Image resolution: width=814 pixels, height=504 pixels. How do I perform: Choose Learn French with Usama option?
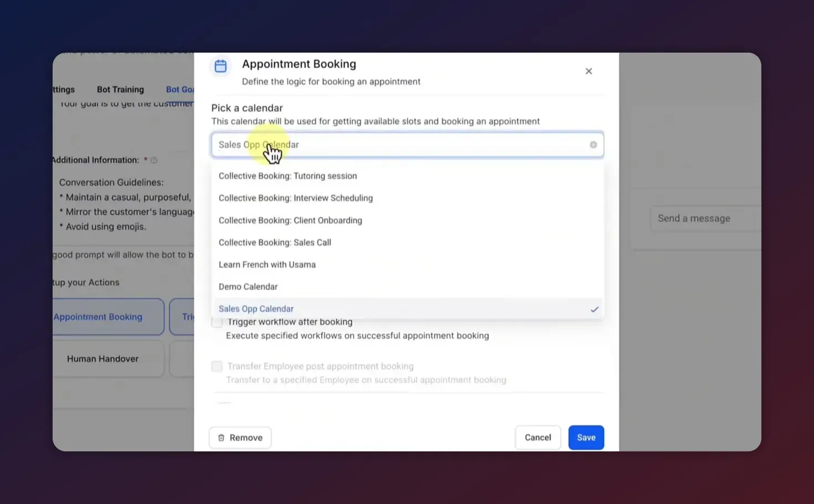pyautogui.click(x=267, y=264)
